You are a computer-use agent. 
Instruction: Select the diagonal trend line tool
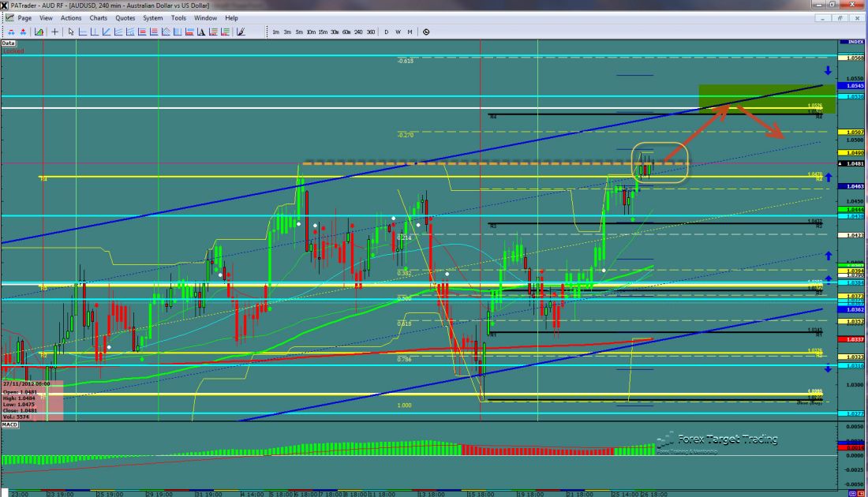point(106,32)
